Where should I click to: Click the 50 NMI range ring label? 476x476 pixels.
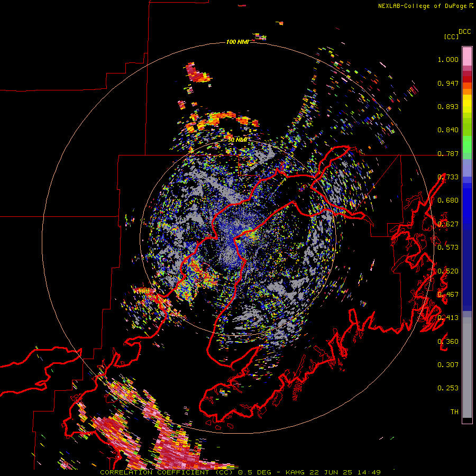[x=237, y=140]
